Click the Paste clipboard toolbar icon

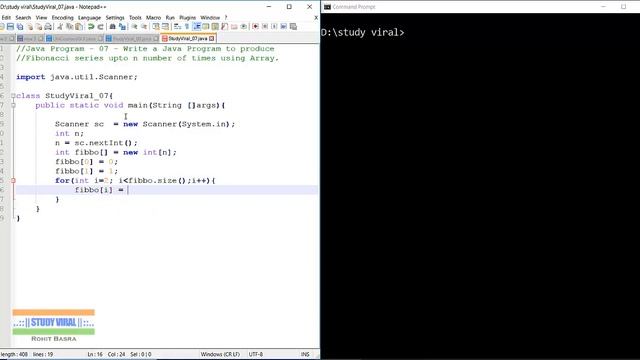[x=79, y=27]
